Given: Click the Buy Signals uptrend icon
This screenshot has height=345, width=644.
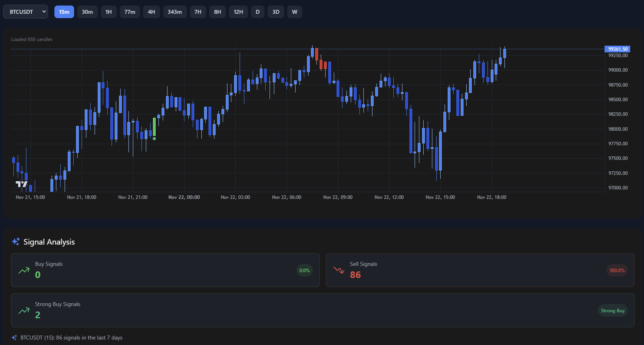Looking at the screenshot, I should click(x=24, y=270).
